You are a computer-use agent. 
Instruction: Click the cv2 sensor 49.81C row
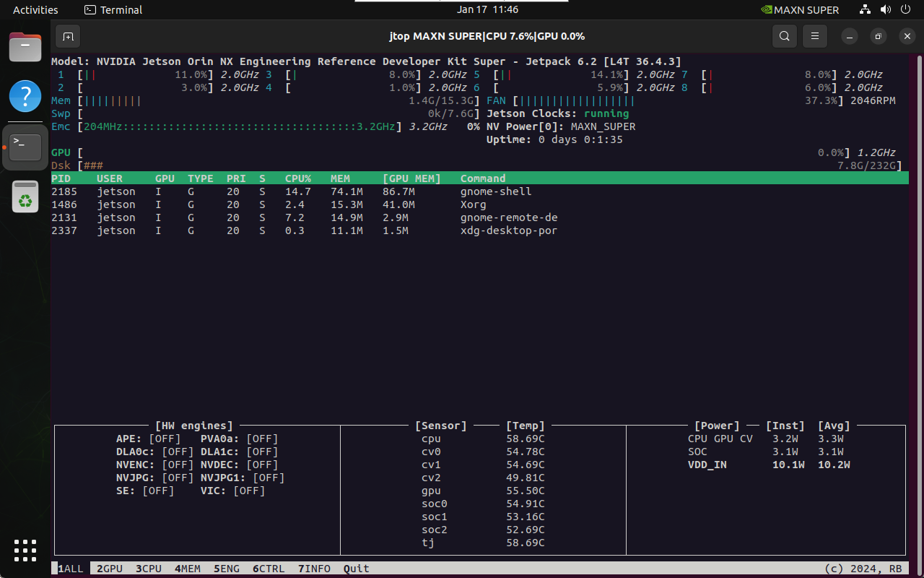(x=483, y=478)
